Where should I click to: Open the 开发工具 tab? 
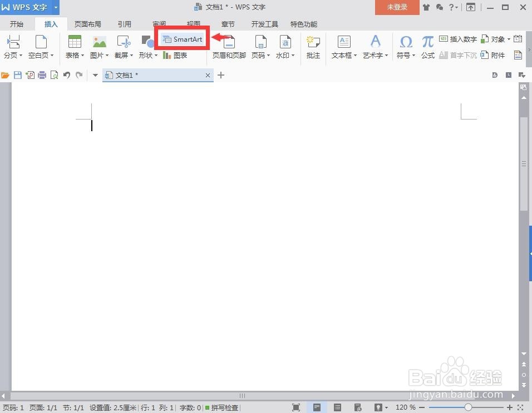[265, 24]
